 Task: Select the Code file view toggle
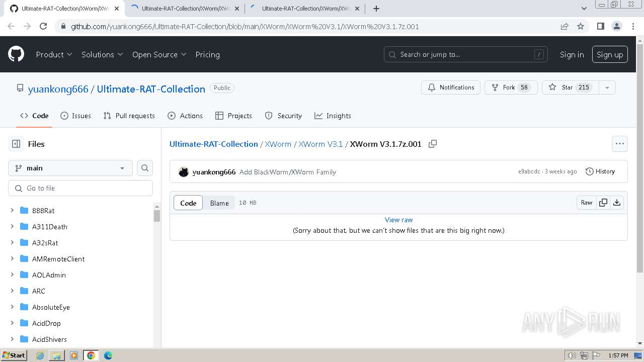(x=188, y=203)
